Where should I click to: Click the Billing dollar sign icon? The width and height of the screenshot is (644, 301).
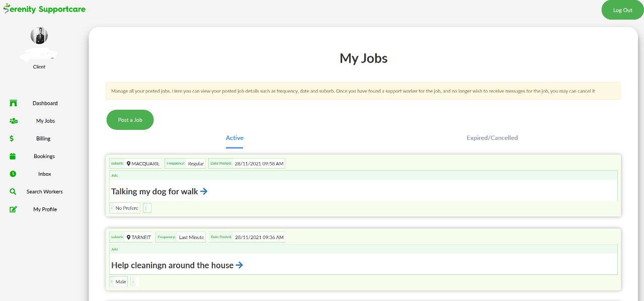pyautogui.click(x=12, y=138)
